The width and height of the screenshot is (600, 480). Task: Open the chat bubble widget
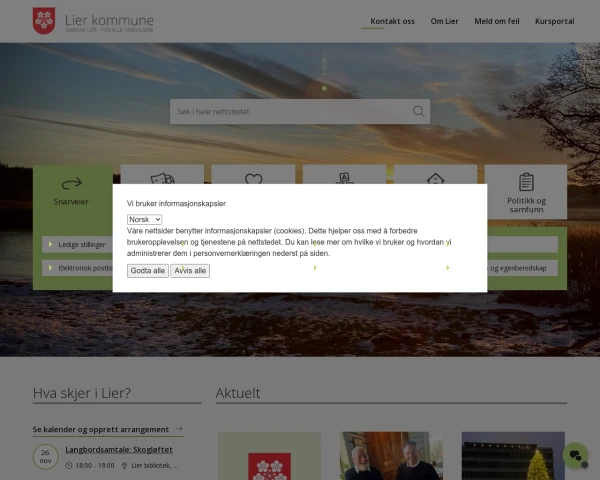pyautogui.click(x=575, y=455)
